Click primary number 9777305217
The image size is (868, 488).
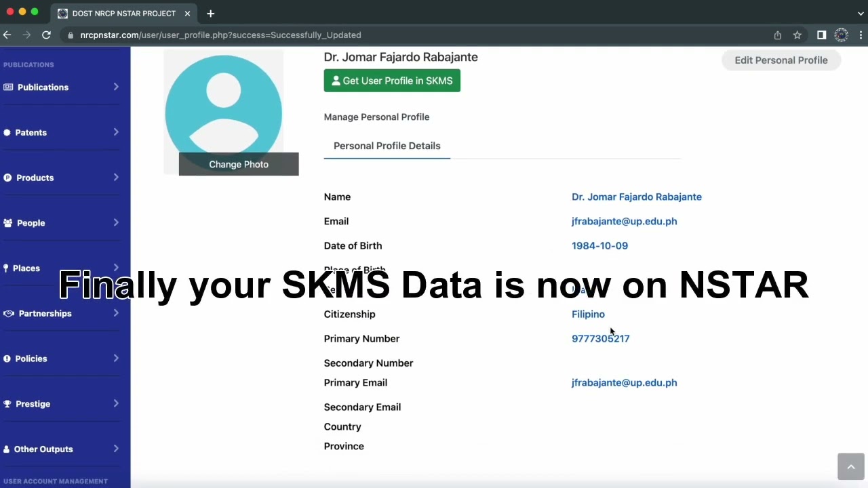point(600,339)
